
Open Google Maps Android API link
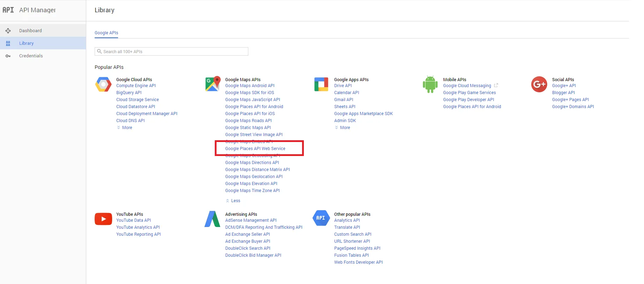(x=250, y=86)
